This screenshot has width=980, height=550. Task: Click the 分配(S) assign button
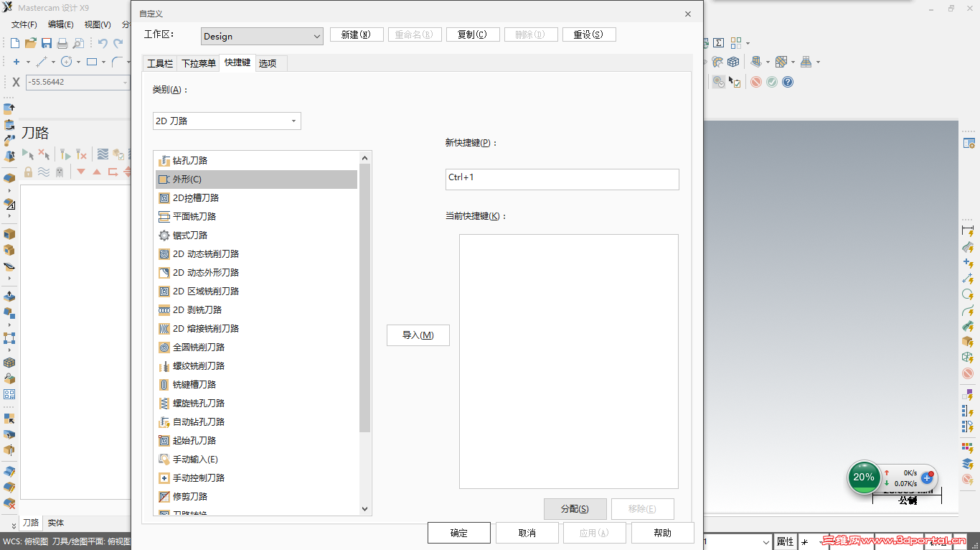pyautogui.click(x=575, y=509)
